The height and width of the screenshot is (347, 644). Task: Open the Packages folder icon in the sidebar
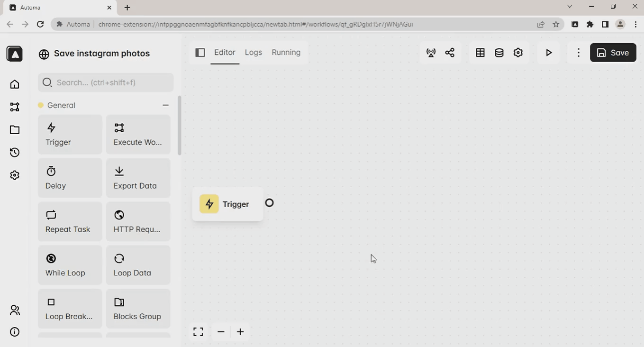pos(15,130)
